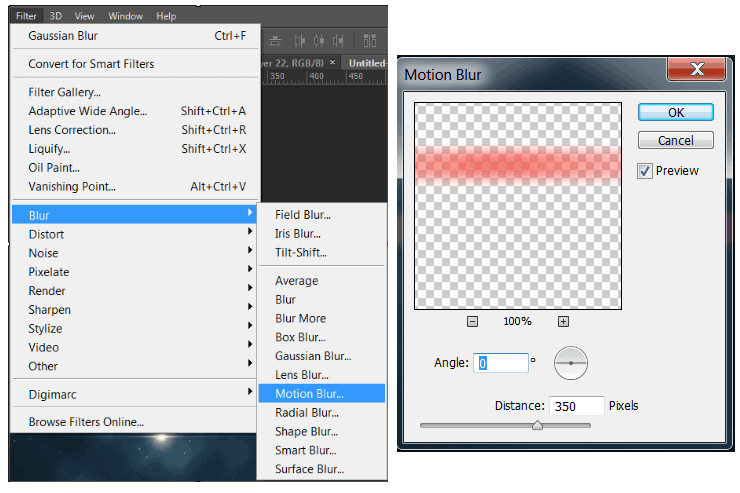Click the distribute right edges icon
Screen dimensions: 740x493
coord(338,41)
